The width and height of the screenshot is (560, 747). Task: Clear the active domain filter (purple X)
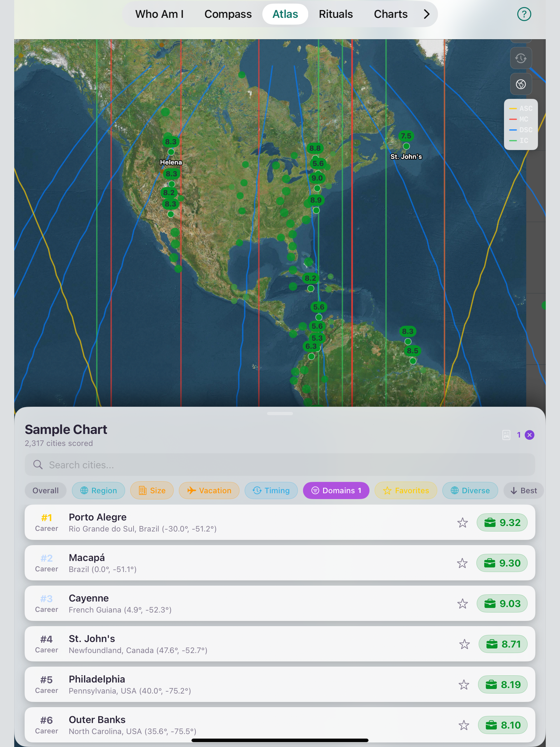(529, 435)
